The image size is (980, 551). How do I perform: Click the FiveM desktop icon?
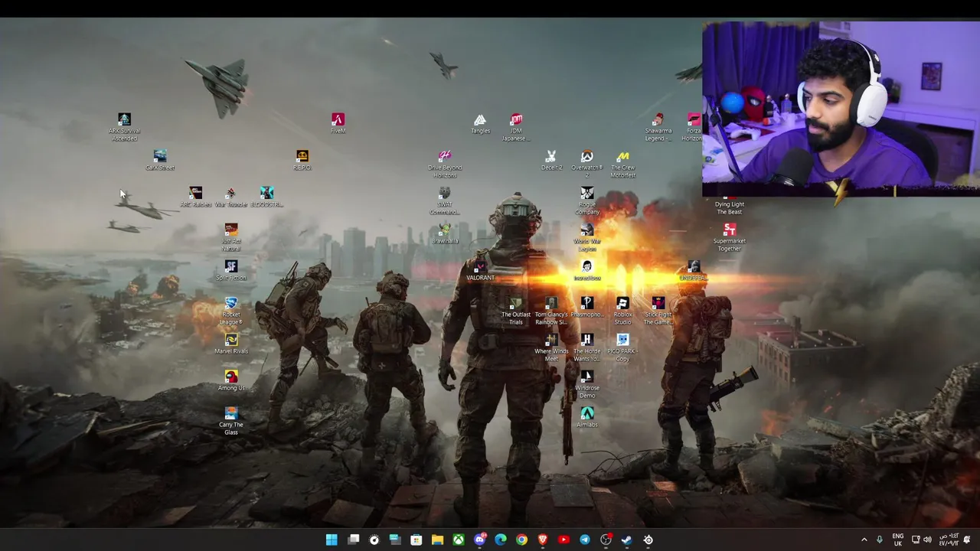tap(338, 123)
